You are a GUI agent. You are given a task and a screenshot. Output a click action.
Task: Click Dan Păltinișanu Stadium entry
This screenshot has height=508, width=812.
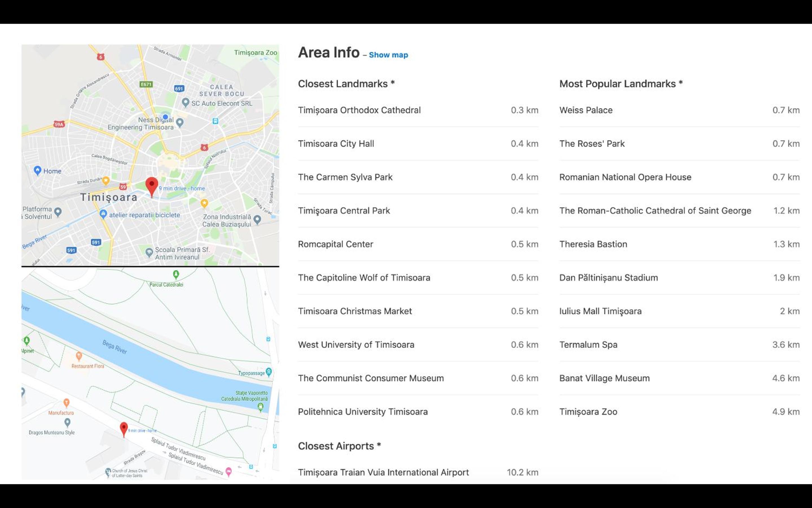click(x=679, y=278)
